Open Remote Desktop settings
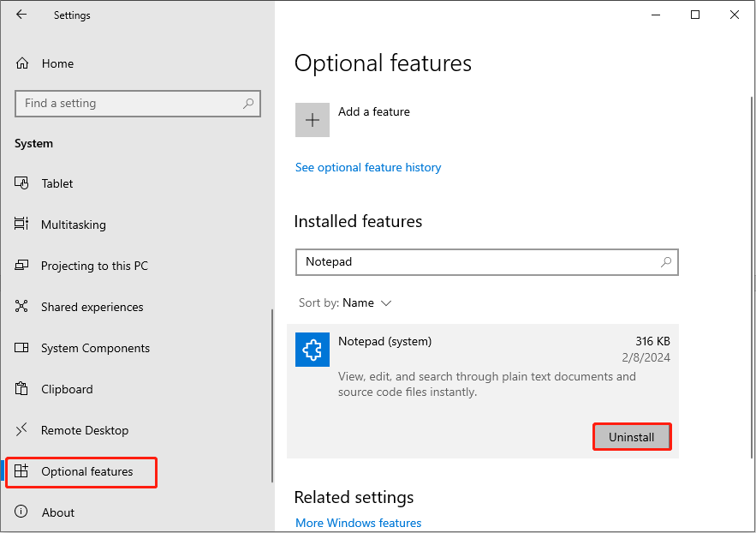Viewport: 756px width, 533px height. click(85, 430)
